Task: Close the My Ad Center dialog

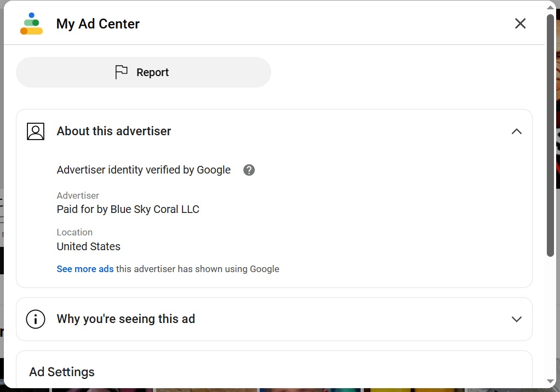Action: point(520,24)
